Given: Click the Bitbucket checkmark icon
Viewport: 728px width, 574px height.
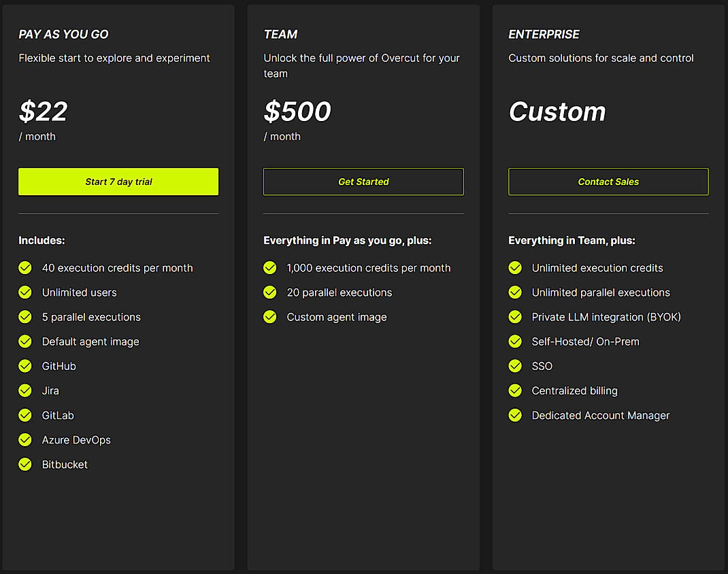Looking at the screenshot, I should coord(25,465).
